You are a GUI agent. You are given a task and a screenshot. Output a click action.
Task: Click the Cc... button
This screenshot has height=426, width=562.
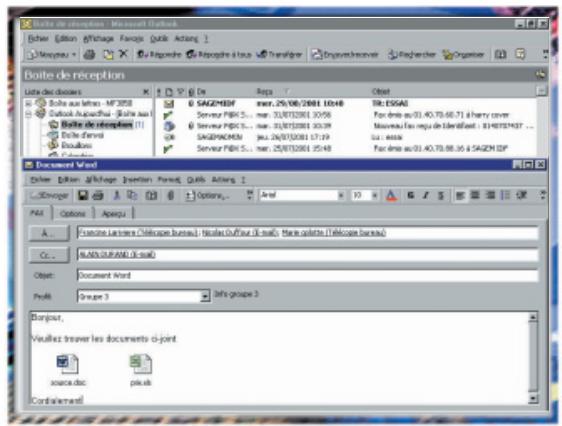(49, 255)
